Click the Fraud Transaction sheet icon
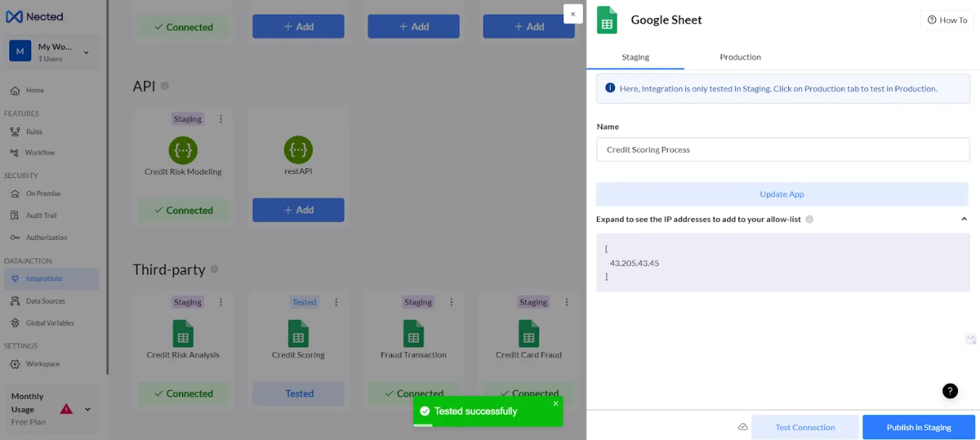 (413, 334)
